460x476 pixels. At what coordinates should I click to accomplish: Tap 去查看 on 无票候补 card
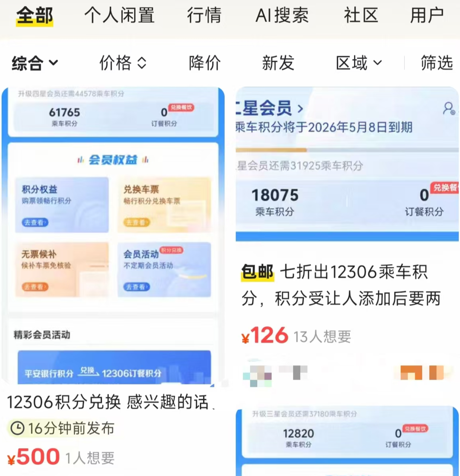(x=35, y=286)
